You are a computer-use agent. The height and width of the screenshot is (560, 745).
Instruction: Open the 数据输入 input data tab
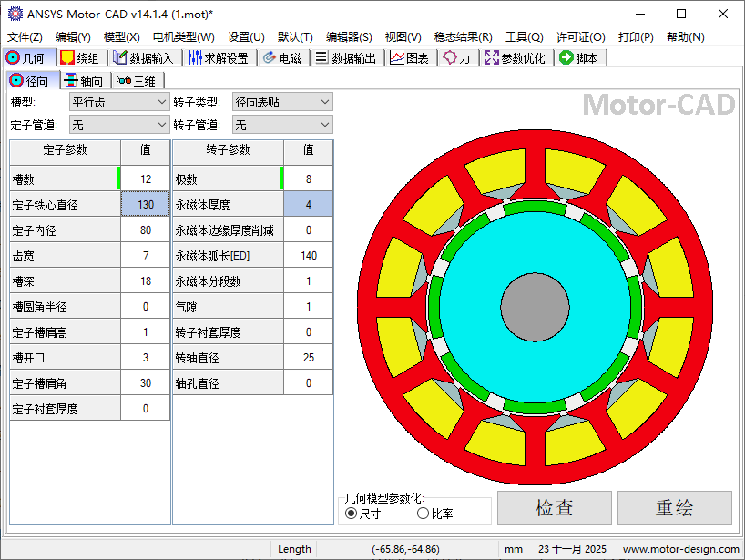click(x=145, y=58)
